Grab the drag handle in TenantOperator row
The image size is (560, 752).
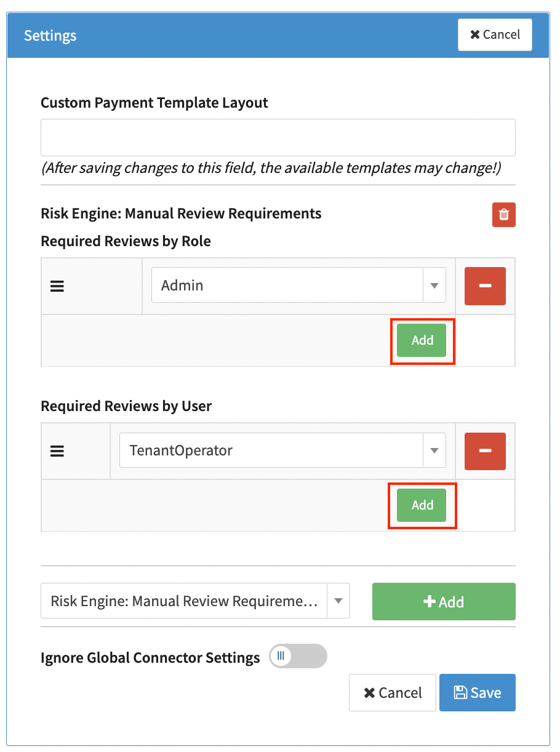[x=57, y=451]
